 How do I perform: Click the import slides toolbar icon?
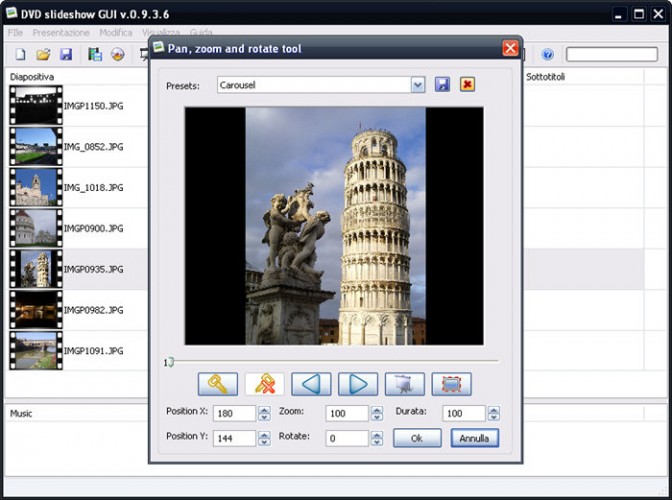[x=95, y=54]
